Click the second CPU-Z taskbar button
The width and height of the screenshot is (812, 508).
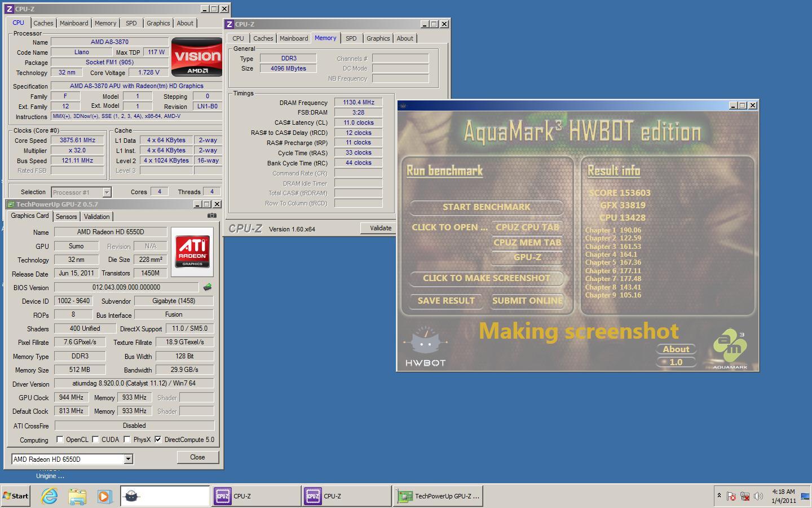click(x=346, y=496)
